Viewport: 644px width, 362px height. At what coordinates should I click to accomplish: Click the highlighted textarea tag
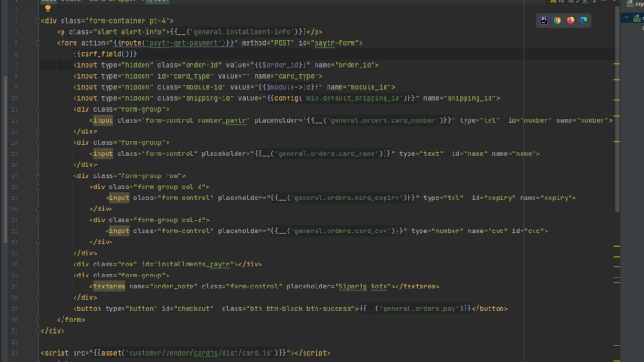pyautogui.click(x=109, y=287)
